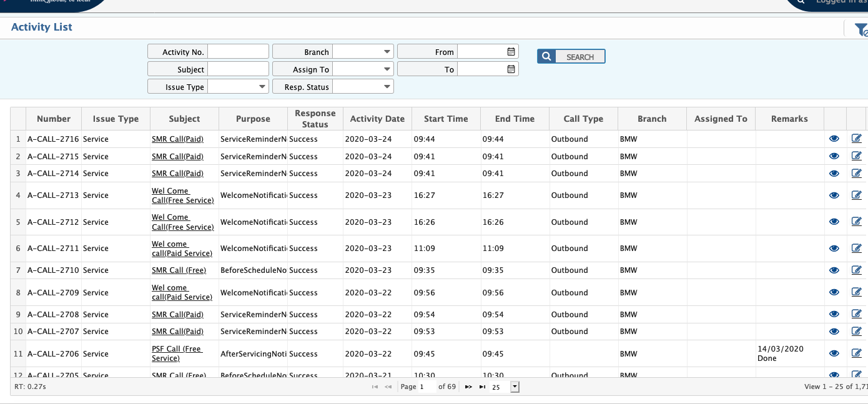The width and height of the screenshot is (868, 404).
Task: Edit activity A-CALL-2716 using its pencil icon
Action: 856,138
